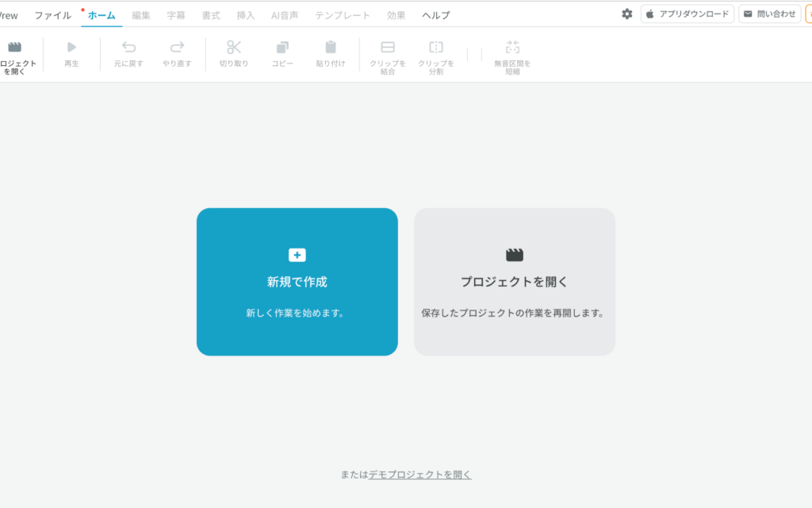Click the コピー copy icon

click(283, 48)
